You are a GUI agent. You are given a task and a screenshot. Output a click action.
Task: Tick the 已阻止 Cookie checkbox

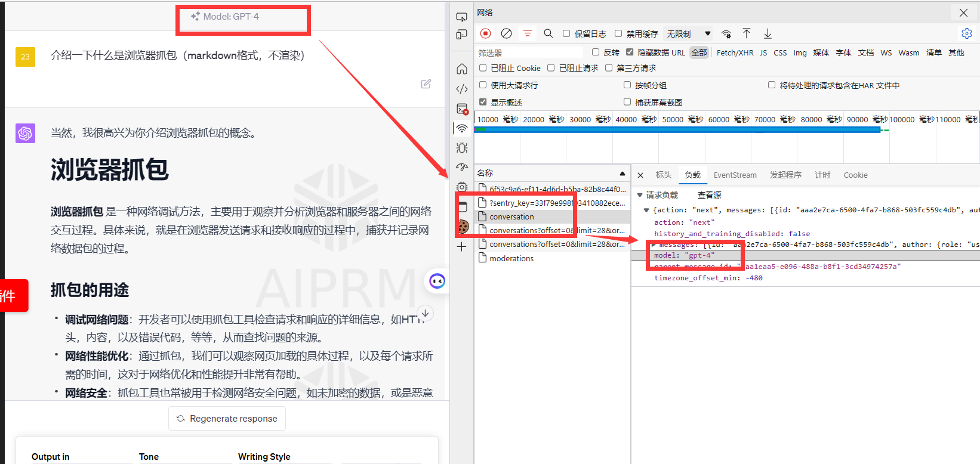[x=483, y=67]
